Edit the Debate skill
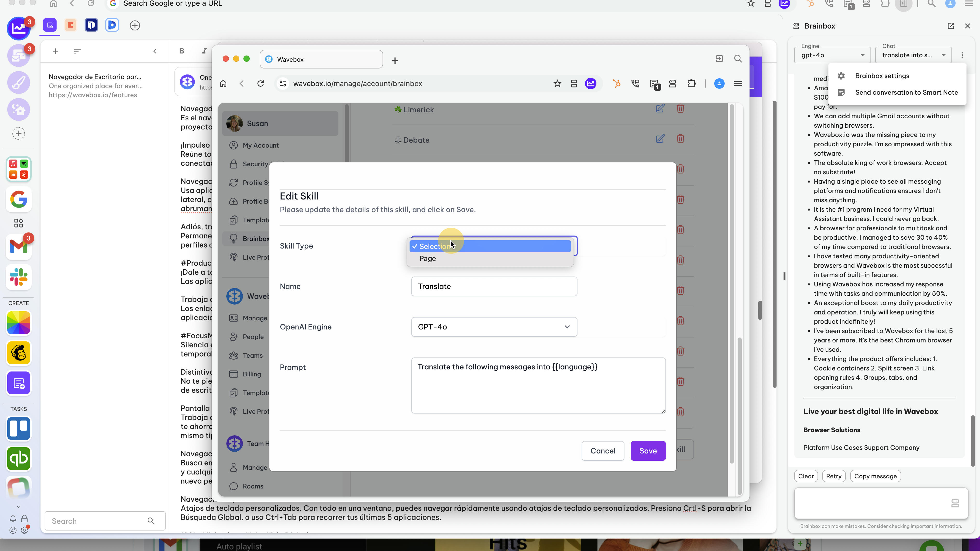 pyautogui.click(x=660, y=139)
